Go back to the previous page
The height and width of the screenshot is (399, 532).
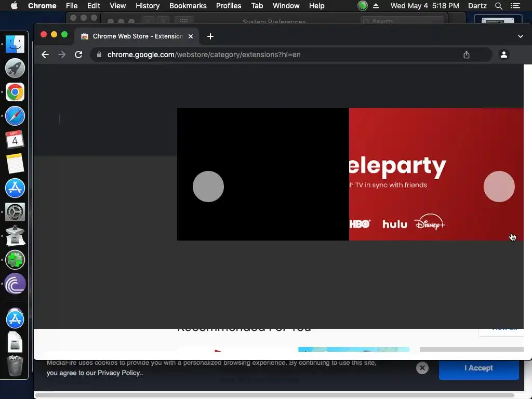[45, 55]
